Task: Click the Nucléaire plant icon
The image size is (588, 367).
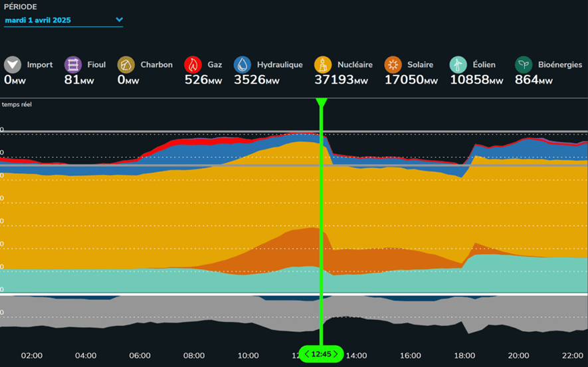Action: (x=323, y=65)
